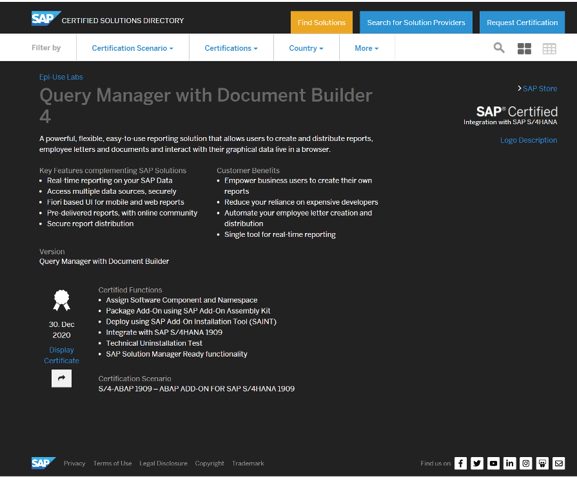This screenshot has height=477, width=577.
Task: Open the Display Certificate link
Action: (x=61, y=355)
